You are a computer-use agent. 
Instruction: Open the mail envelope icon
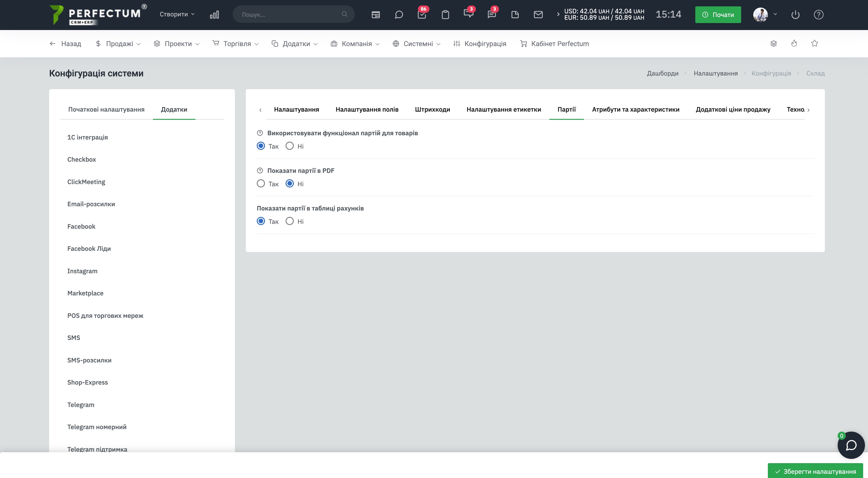tap(538, 15)
